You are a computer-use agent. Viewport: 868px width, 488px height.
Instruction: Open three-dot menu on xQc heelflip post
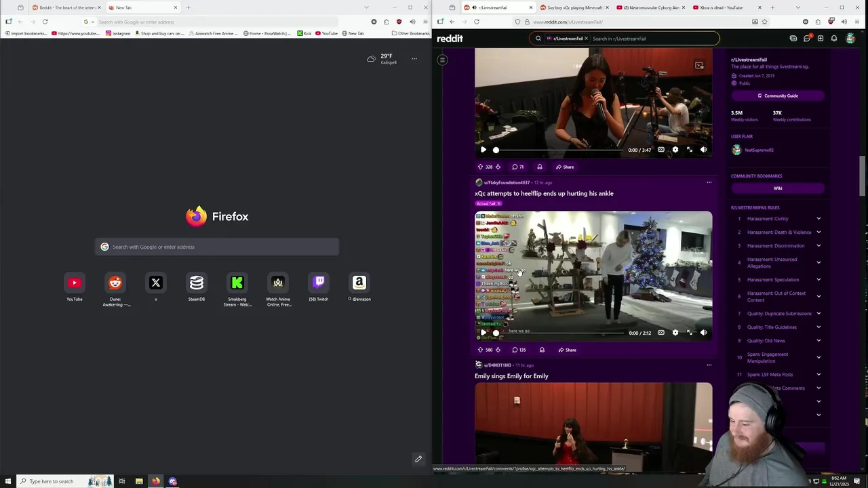click(x=709, y=182)
